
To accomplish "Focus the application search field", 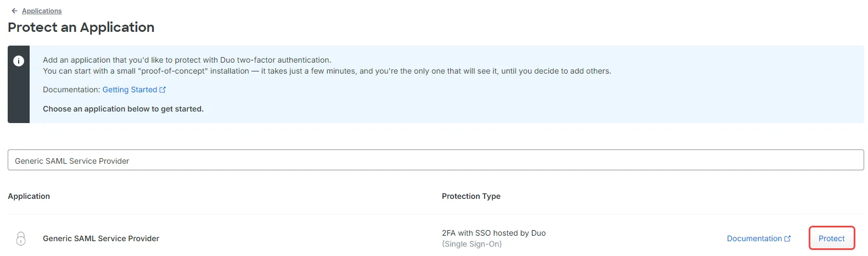I will [x=435, y=160].
